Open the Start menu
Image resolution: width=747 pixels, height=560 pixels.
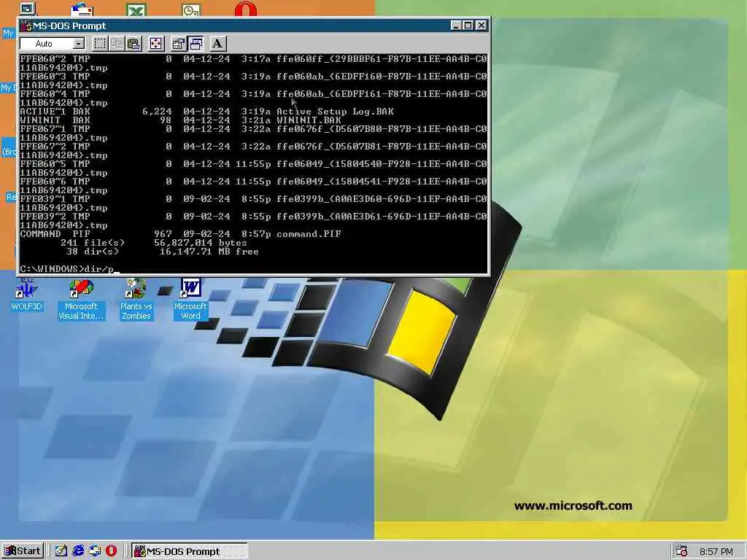point(23,551)
